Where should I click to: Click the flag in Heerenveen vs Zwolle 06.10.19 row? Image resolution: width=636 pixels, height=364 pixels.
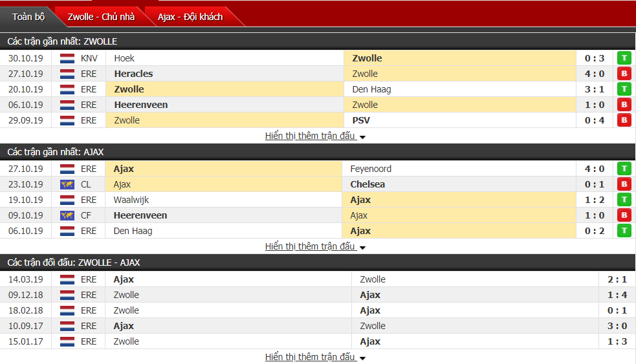tap(67, 105)
